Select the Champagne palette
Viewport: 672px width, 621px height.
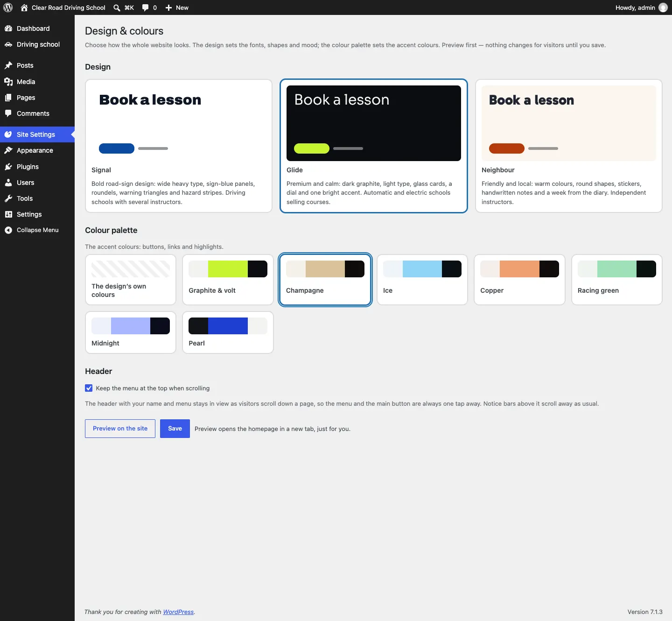[x=325, y=280]
